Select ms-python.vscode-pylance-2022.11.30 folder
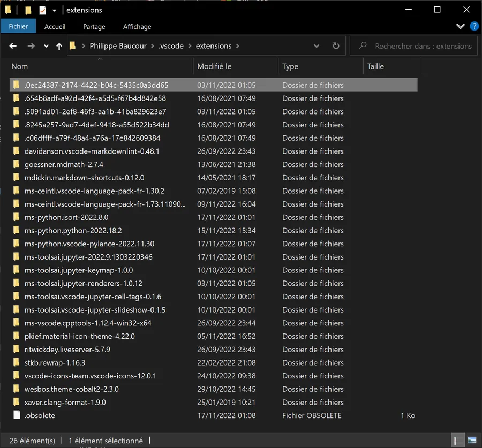This screenshot has height=448, width=482. pyautogui.click(x=89, y=244)
